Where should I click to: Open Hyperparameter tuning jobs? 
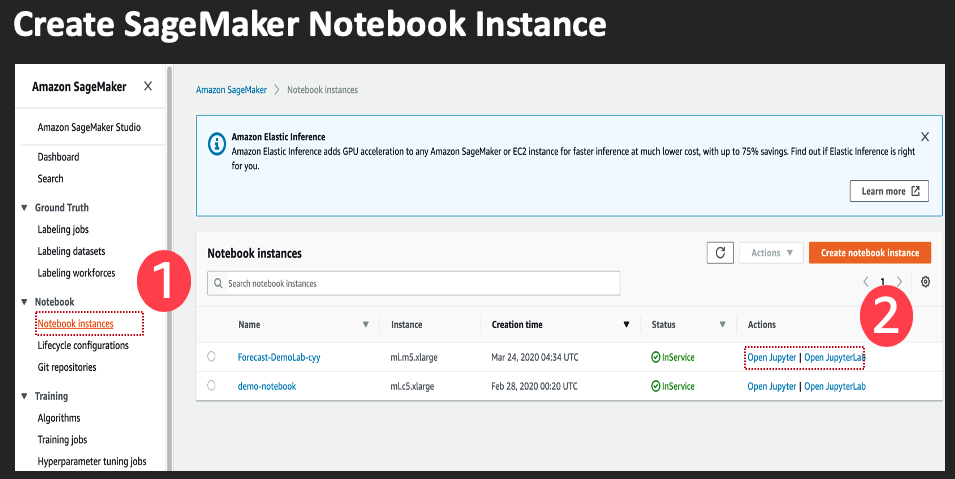92,461
